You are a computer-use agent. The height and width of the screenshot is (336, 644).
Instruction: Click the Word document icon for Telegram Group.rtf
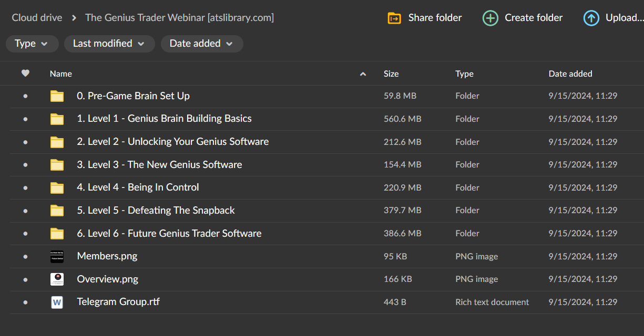[57, 302]
